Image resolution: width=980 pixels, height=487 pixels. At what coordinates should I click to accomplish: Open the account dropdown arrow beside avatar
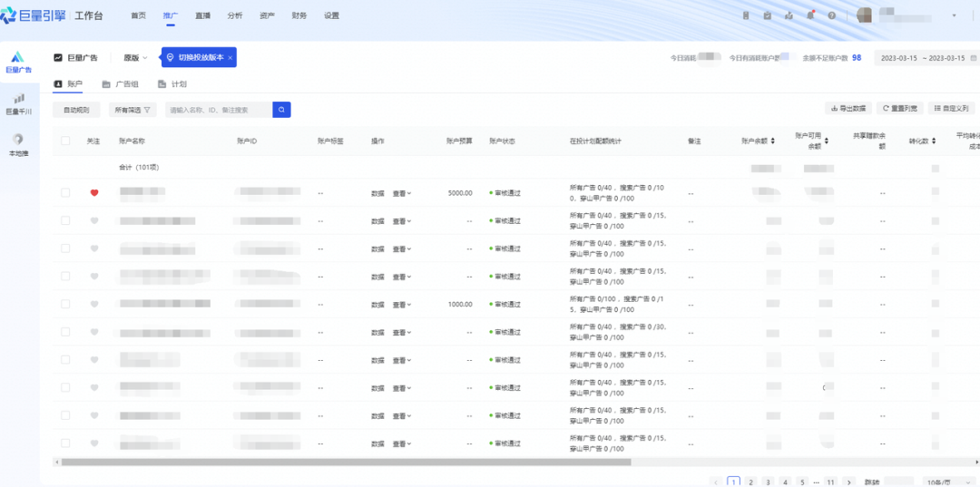point(955,15)
